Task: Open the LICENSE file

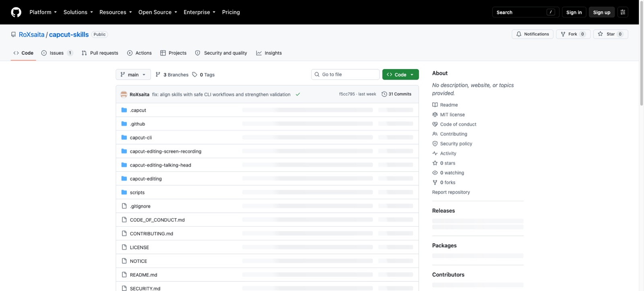Action: point(139,248)
